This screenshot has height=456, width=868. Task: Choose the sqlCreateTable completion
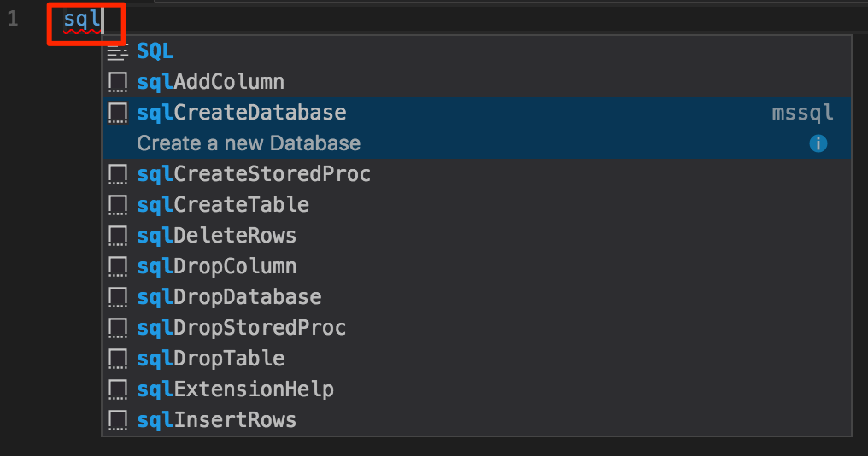(x=223, y=205)
